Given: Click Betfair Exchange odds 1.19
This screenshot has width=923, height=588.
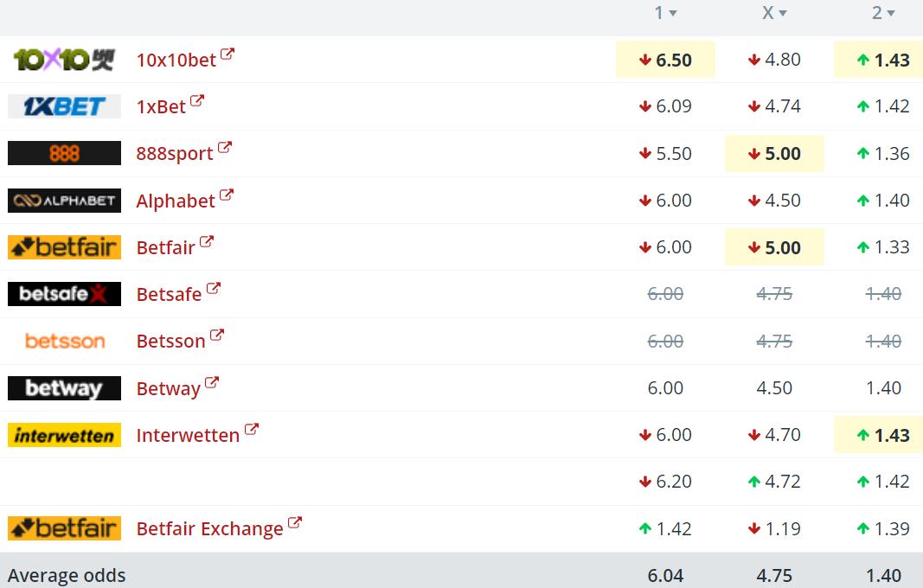Looking at the screenshot, I should [x=775, y=528].
